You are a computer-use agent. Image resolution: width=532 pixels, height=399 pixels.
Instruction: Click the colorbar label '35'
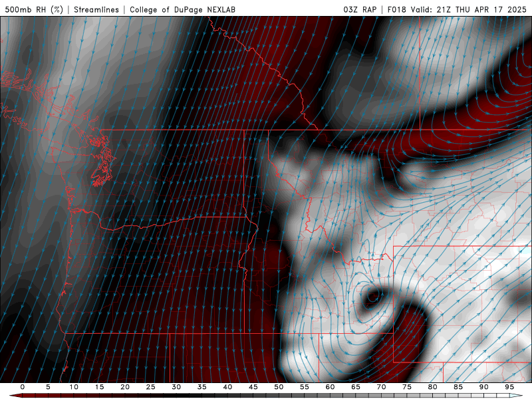click(202, 387)
